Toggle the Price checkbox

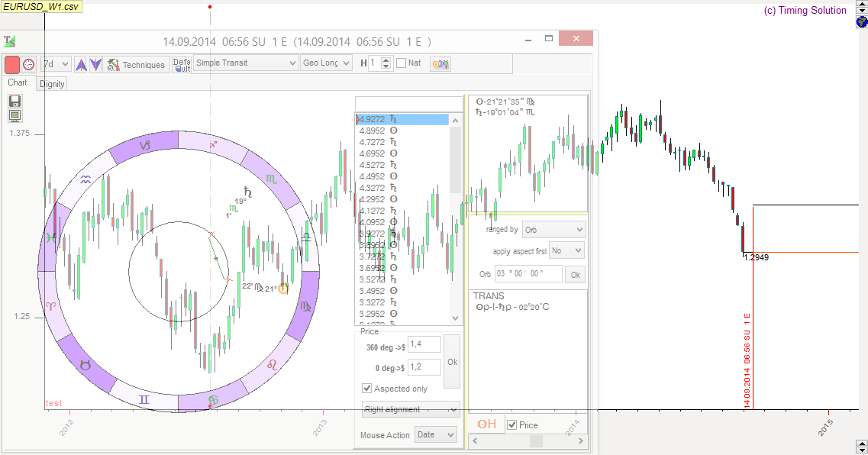click(512, 425)
